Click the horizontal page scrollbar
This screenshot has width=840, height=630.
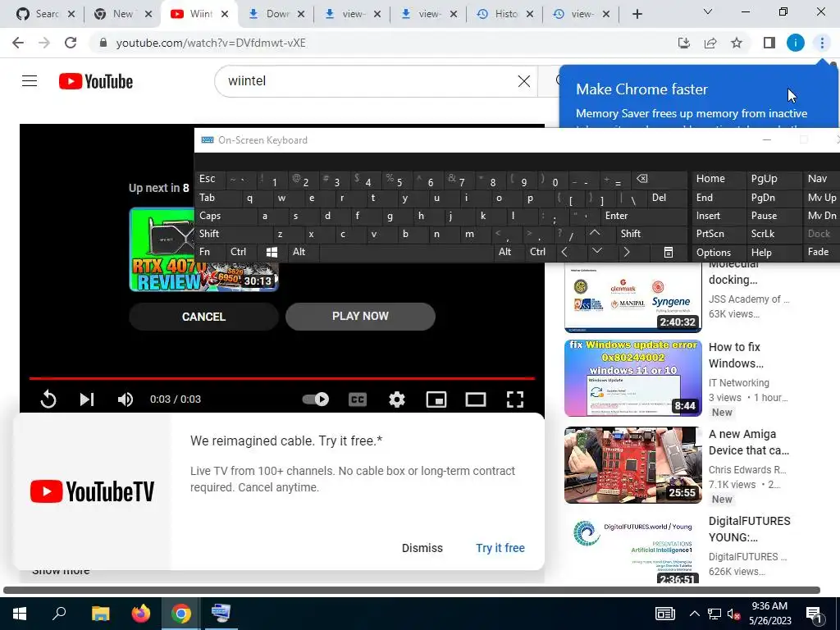(412, 591)
